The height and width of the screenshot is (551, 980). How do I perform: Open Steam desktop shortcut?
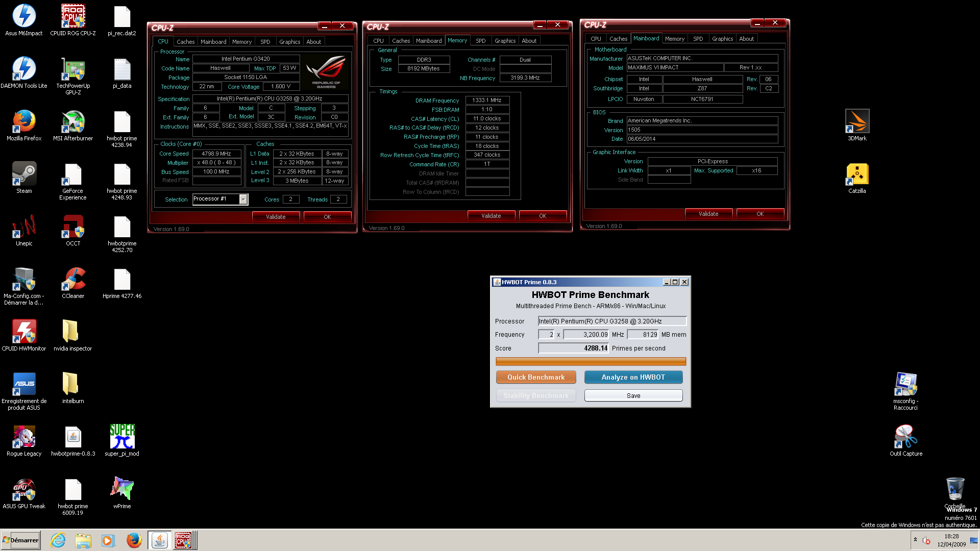click(x=24, y=178)
